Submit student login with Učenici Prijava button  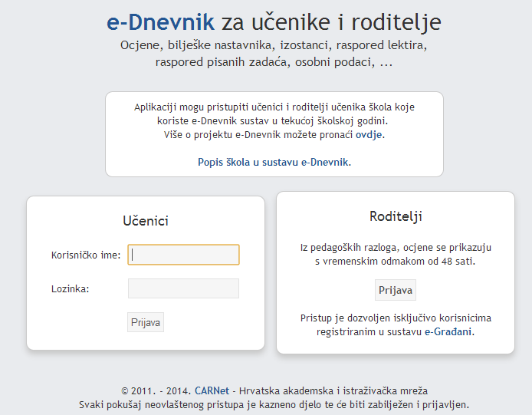(146, 322)
